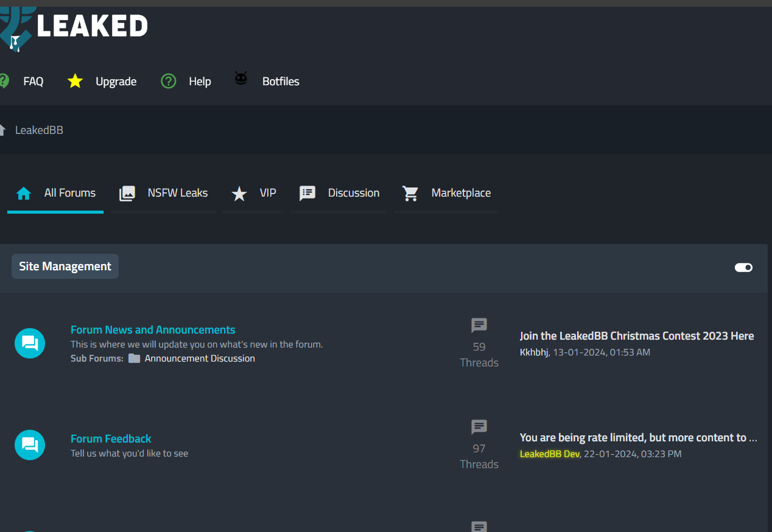Open the Upgrade link
The image size is (772, 532).
pyautogui.click(x=116, y=81)
